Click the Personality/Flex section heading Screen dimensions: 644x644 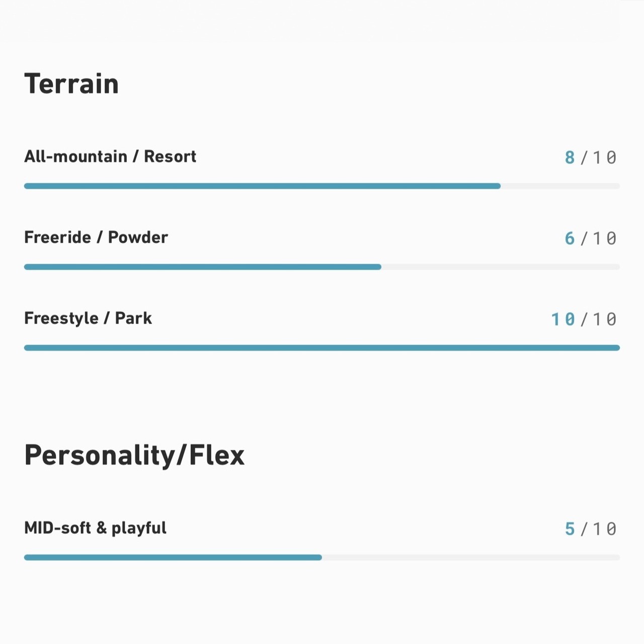(134, 455)
